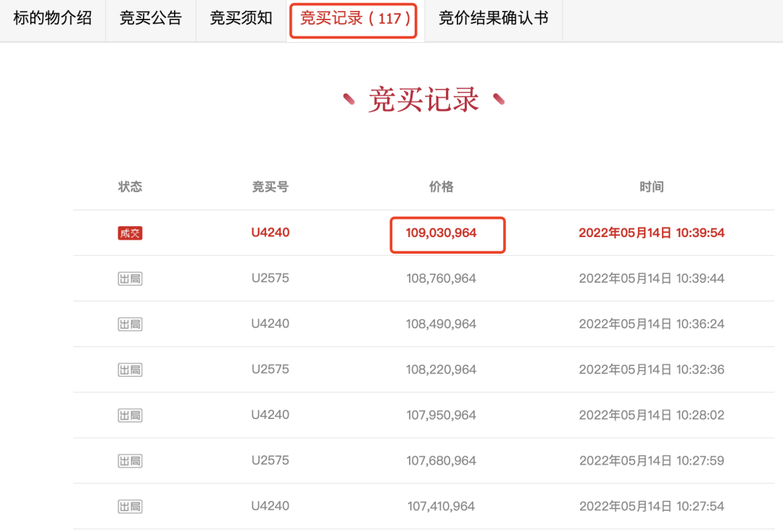The image size is (783, 532).
Task: Select bidder U2575 on the second row
Action: pyautogui.click(x=270, y=278)
